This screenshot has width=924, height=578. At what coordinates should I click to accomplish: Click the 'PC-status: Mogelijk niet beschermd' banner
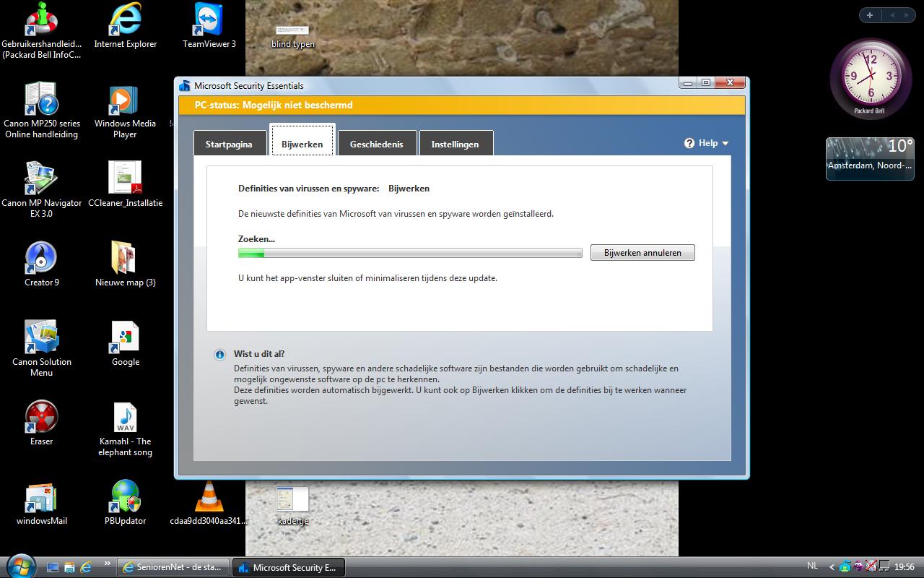(x=461, y=105)
